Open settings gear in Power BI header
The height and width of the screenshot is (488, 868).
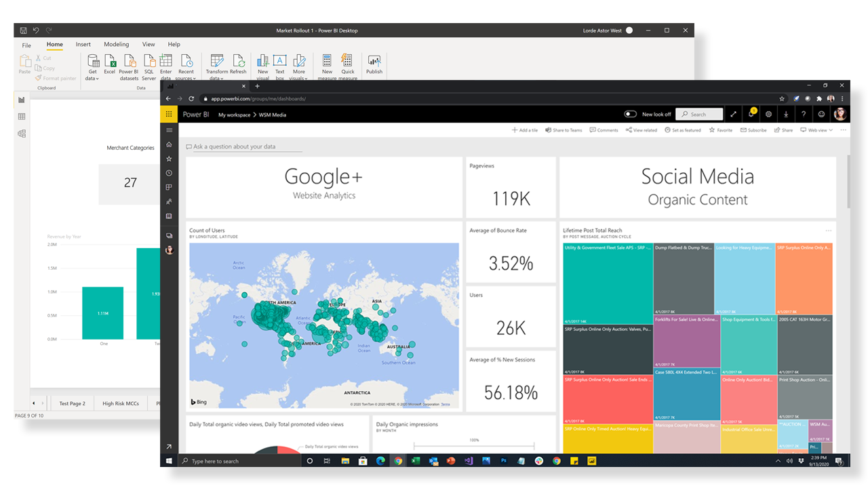[769, 114]
